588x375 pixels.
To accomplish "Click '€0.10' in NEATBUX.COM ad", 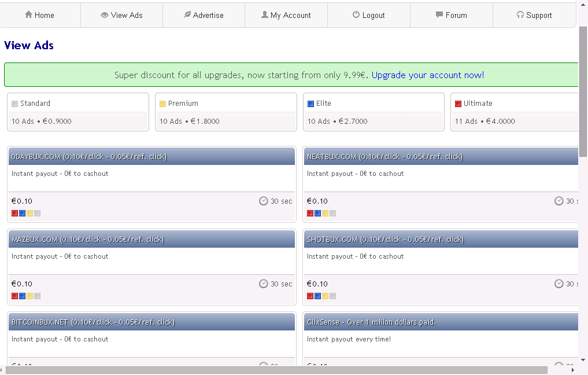I will (317, 201).
